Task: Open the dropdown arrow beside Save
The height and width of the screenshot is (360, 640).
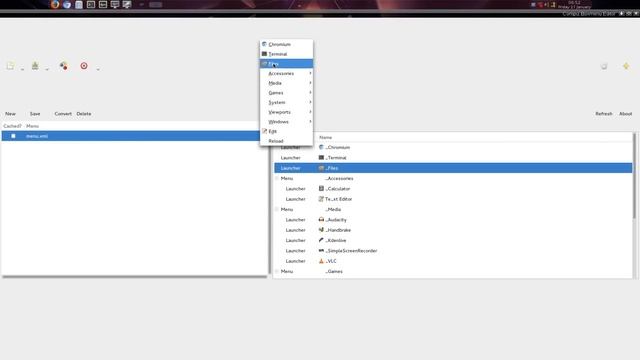Action: pos(47,69)
